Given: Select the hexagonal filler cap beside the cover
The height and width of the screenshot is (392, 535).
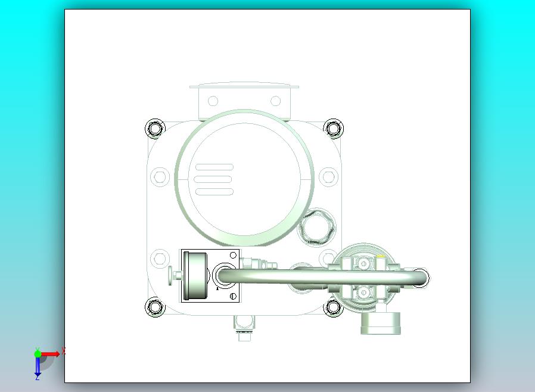Looking at the screenshot, I should (317, 227).
